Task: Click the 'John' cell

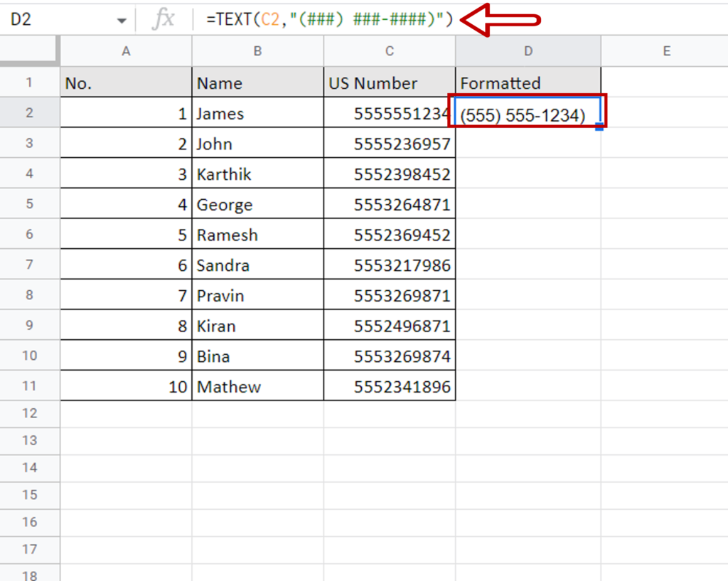Action: pyautogui.click(x=257, y=143)
